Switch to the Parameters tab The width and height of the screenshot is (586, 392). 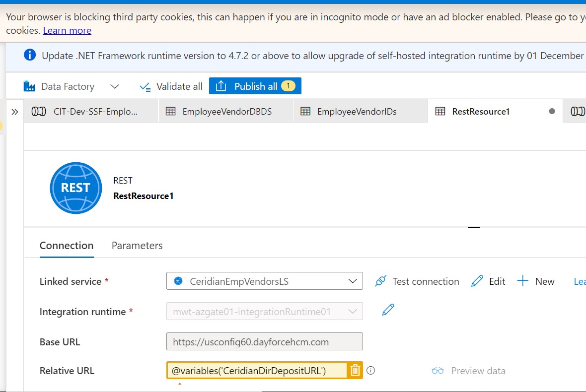point(137,245)
